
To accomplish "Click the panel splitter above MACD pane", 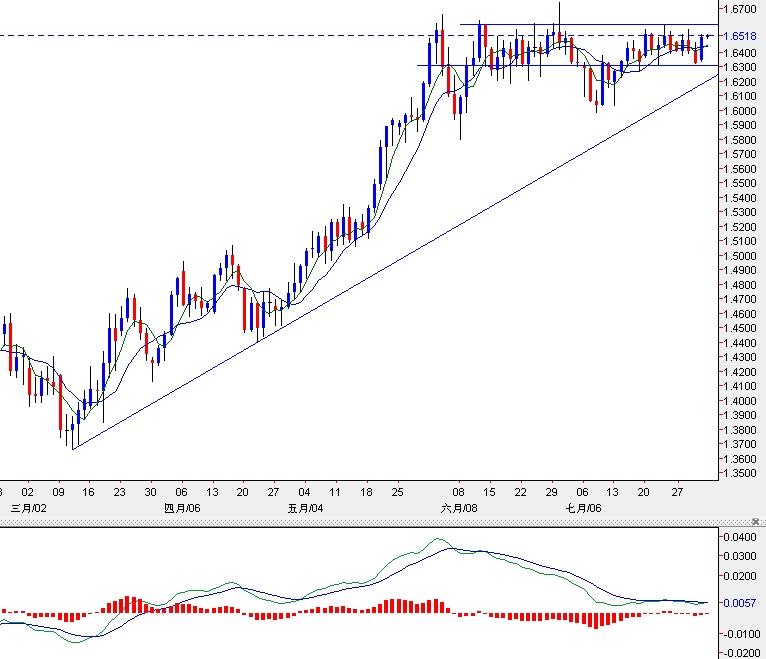I will pyautogui.click(x=383, y=523).
